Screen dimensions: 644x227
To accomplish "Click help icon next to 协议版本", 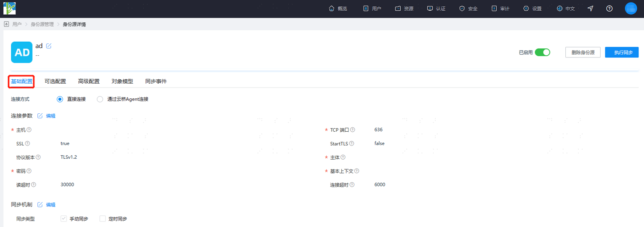I will tap(38, 157).
